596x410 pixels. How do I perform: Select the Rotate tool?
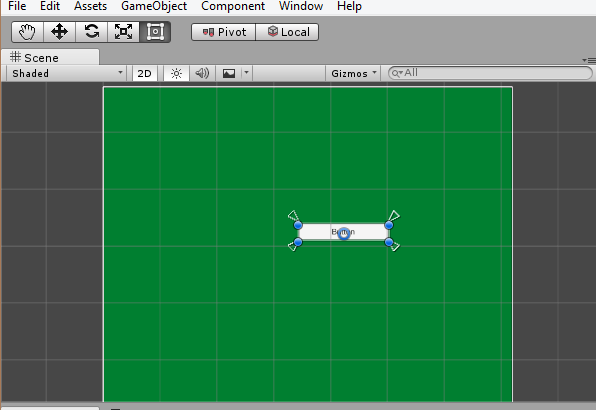pyautogui.click(x=92, y=32)
